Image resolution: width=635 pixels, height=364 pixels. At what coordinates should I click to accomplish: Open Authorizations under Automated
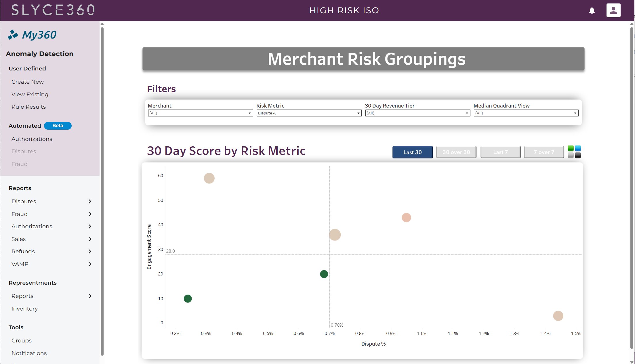point(32,139)
